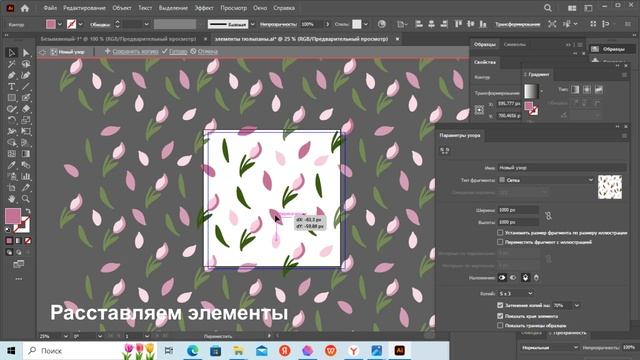
Task: Select the Artboard tool
Action: point(11,188)
